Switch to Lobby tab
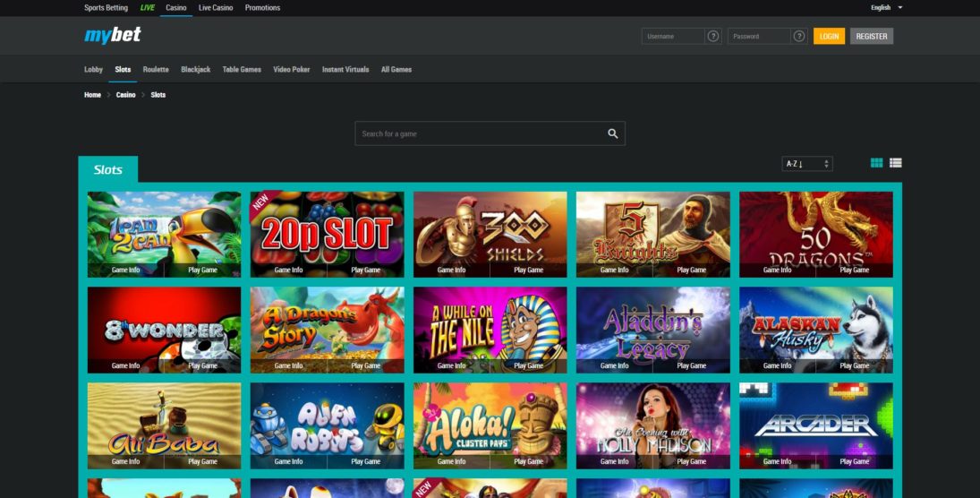 point(93,70)
